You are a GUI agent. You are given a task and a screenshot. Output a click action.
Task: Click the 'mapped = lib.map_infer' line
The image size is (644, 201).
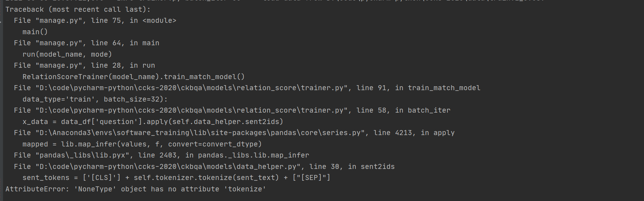coord(142,144)
